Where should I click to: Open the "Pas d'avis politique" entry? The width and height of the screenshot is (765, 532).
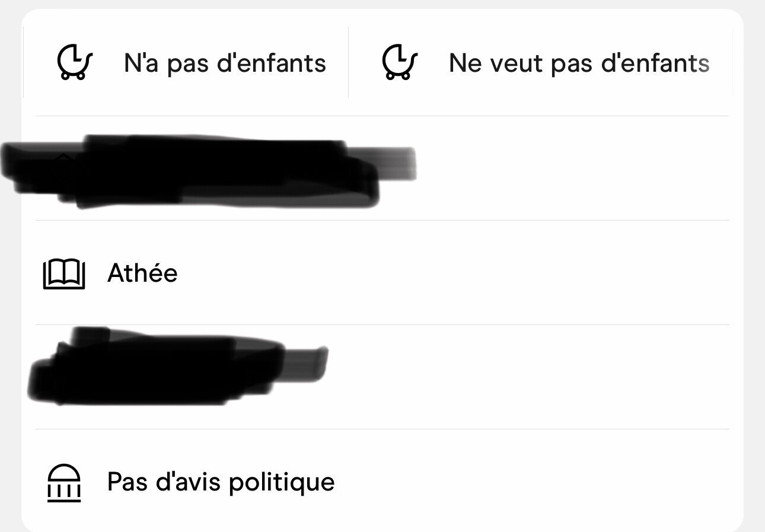pyautogui.click(x=221, y=482)
